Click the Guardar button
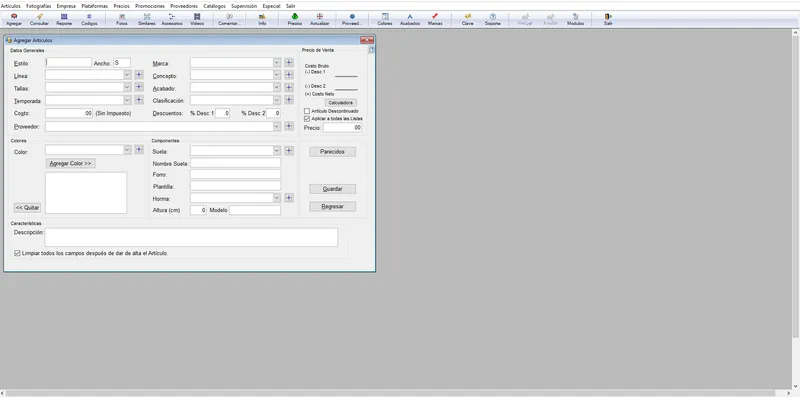Image resolution: width=800 pixels, height=397 pixels. point(333,189)
